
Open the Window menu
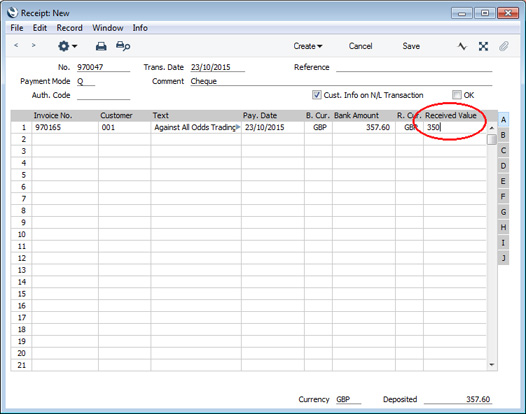pyautogui.click(x=108, y=28)
